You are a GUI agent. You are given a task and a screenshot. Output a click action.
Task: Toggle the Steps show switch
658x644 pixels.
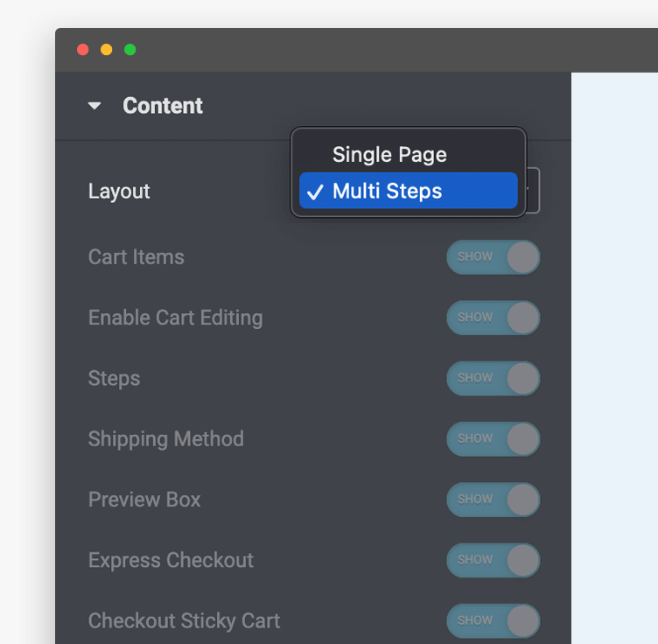493,378
